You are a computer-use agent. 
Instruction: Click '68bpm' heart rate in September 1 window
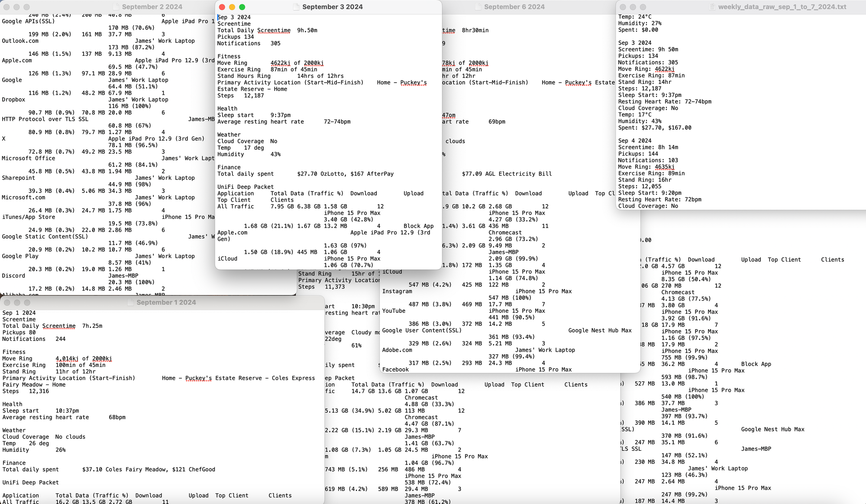(x=117, y=417)
